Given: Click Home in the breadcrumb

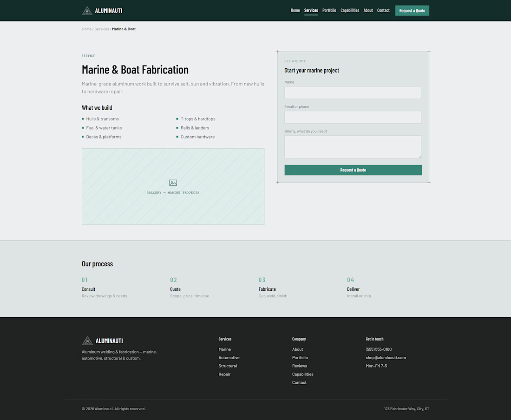Looking at the screenshot, I should 86,29.
